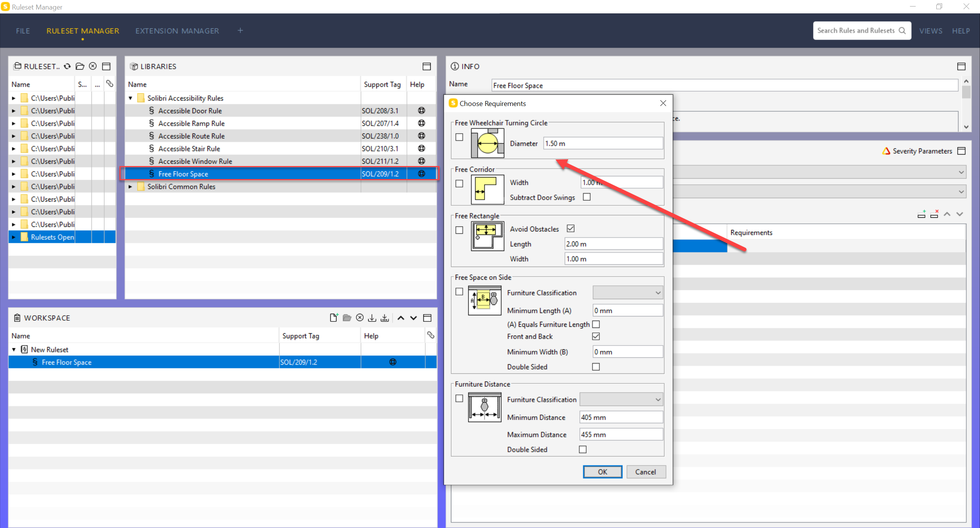980x528 pixels.
Task: Open help for Free Floor Space in Libraries
Action: [421, 174]
